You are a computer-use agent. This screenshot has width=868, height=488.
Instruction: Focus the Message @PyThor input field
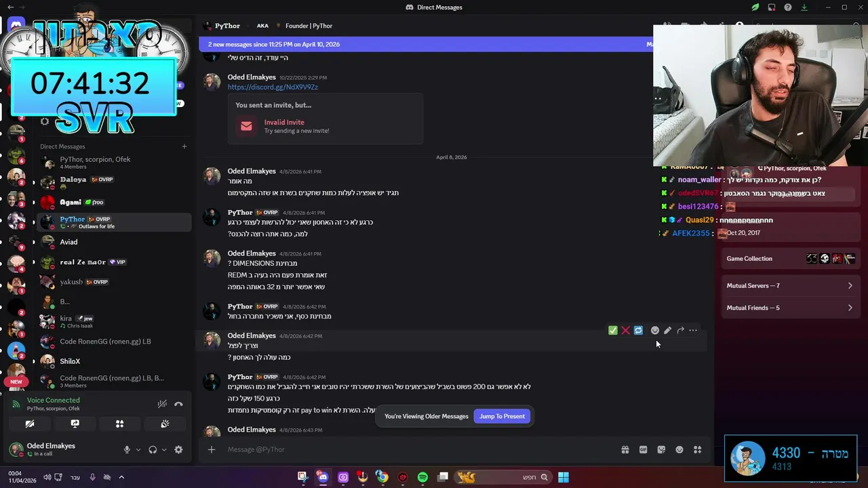click(x=420, y=449)
